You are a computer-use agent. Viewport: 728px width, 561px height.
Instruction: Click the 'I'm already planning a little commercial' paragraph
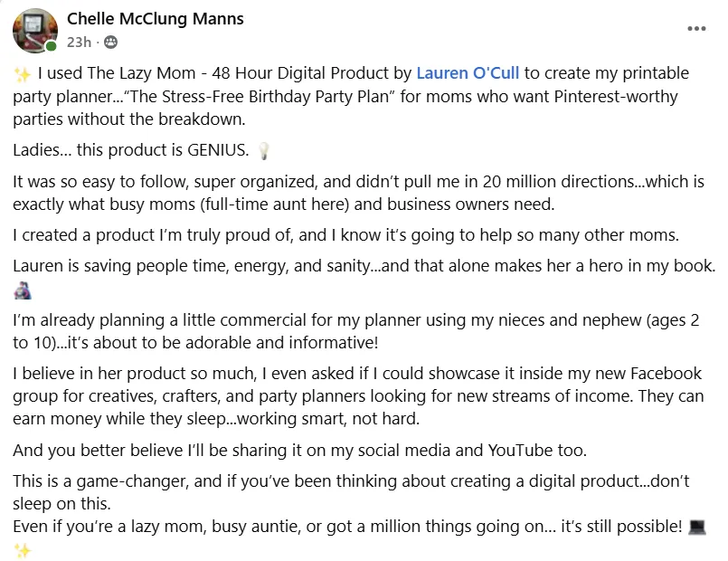click(356, 331)
